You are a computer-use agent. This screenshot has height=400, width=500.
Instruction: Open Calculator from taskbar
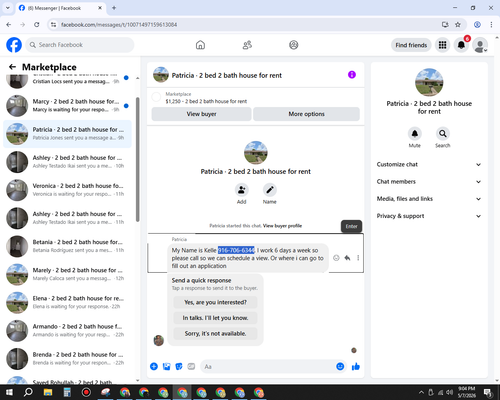point(67,392)
